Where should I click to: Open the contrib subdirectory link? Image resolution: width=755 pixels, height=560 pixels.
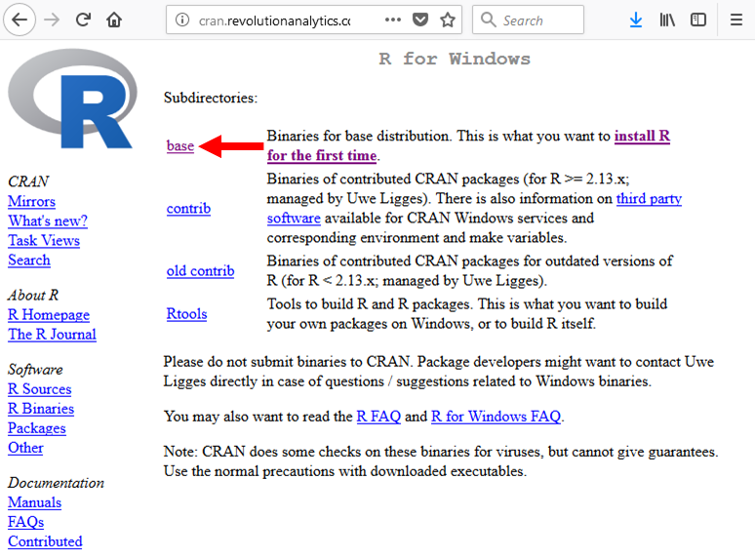[x=188, y=208]
